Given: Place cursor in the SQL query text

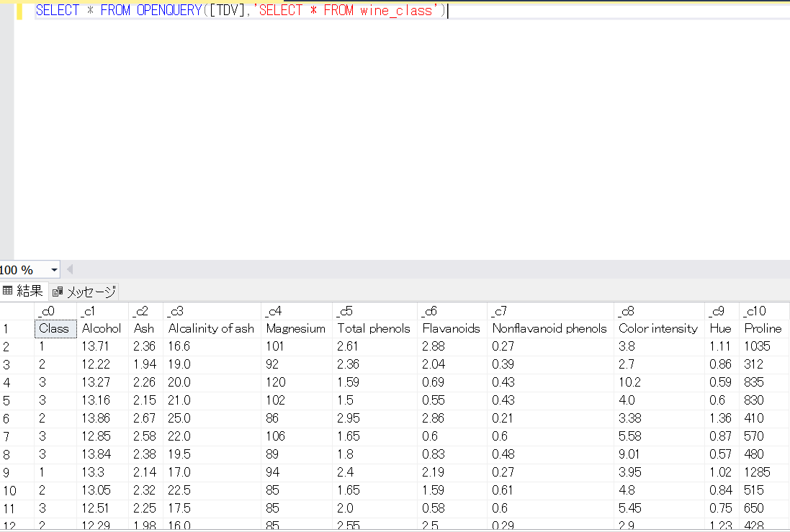Looking at the screenshot, I should tap(241, 10).
